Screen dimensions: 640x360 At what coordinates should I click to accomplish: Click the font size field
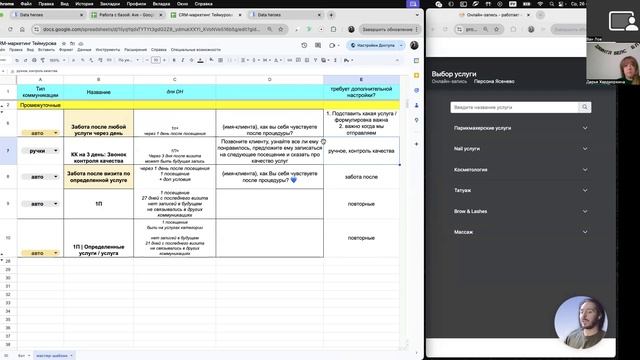pos(156,60)
